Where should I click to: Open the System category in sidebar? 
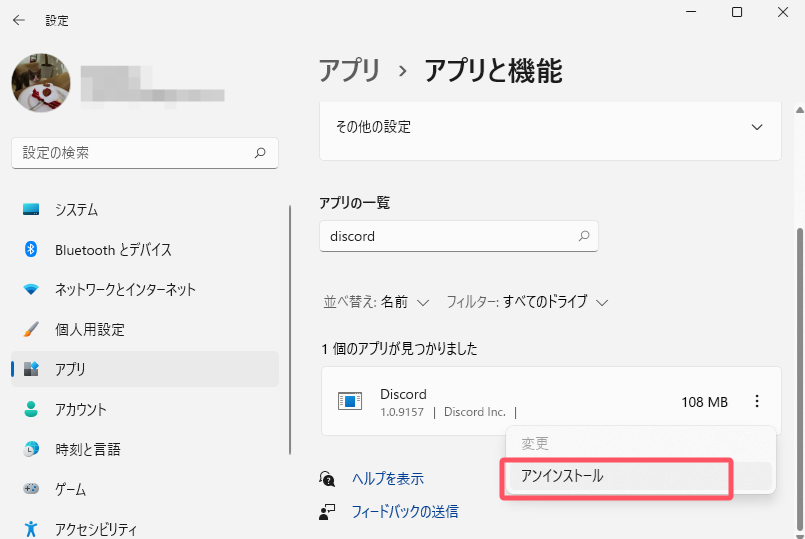pyautogui.click(x=76, y=210)
